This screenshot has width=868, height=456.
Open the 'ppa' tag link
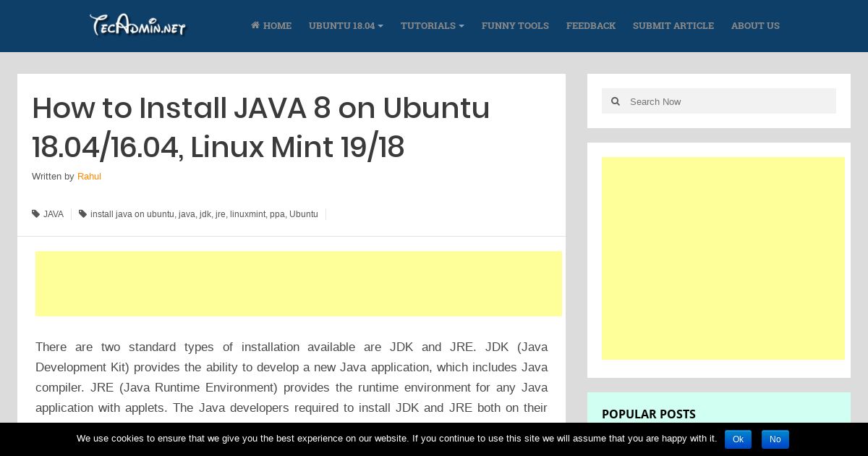(277, 214)
